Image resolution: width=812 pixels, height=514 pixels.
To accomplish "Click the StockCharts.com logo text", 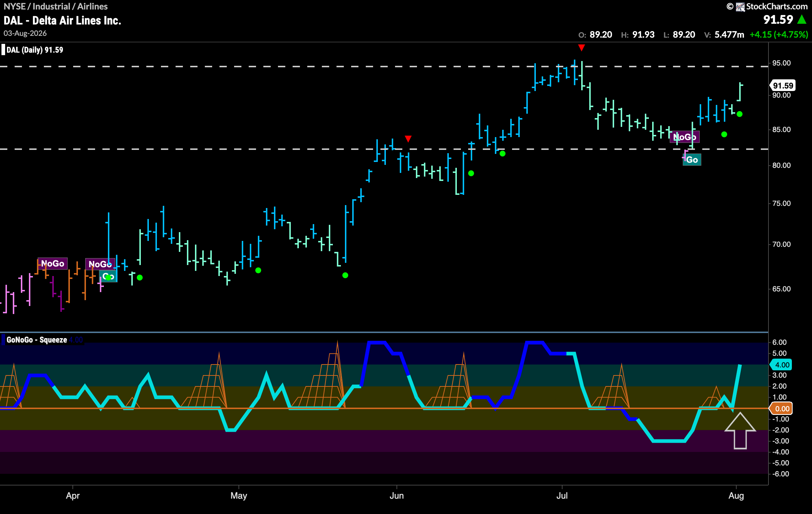I will [x=777, y=6].
